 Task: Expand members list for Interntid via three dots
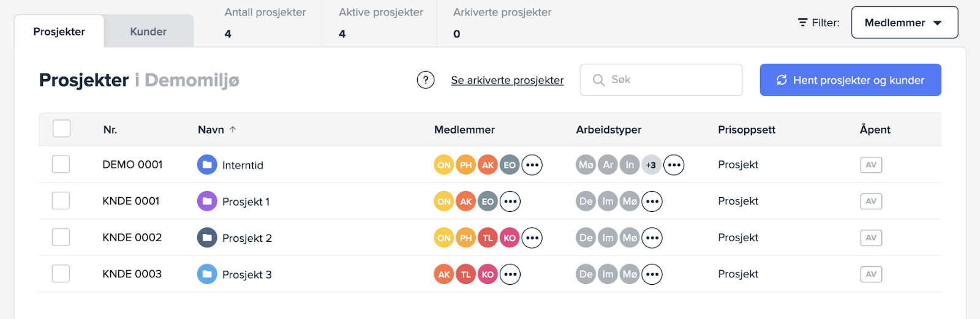click(532, 165)
